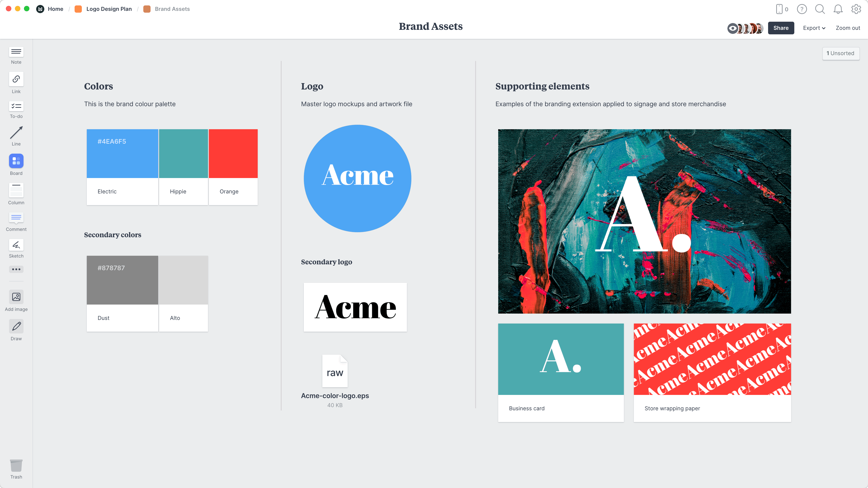The width and height of the screenshot is (868, 488).
Task: Select the Electric color swatch
Action: [x=122, y=154]
